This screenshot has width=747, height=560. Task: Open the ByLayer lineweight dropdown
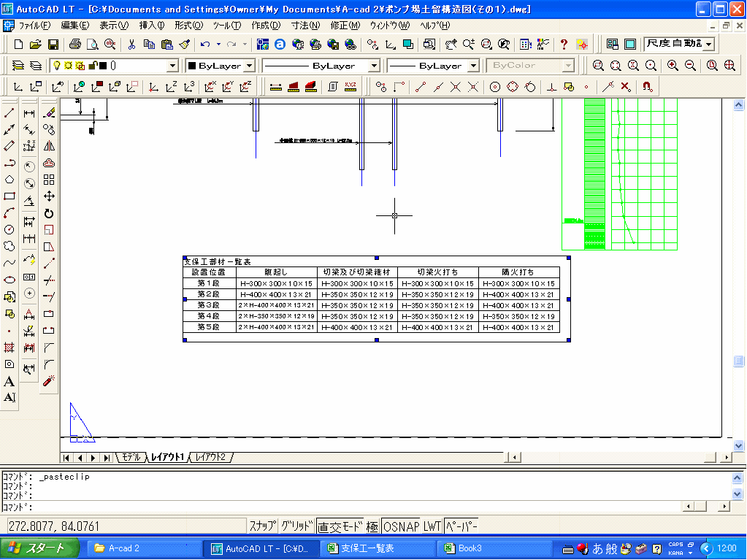[474, 66]
